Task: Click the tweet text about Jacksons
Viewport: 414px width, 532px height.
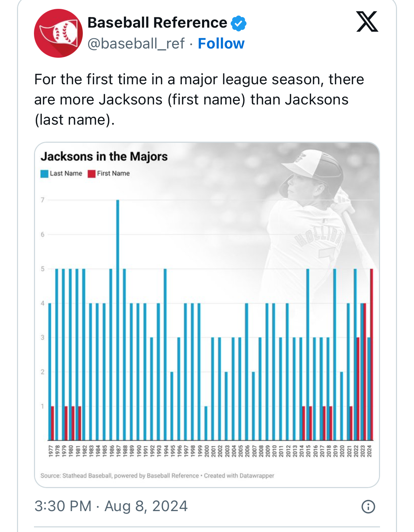Action: 199,100
